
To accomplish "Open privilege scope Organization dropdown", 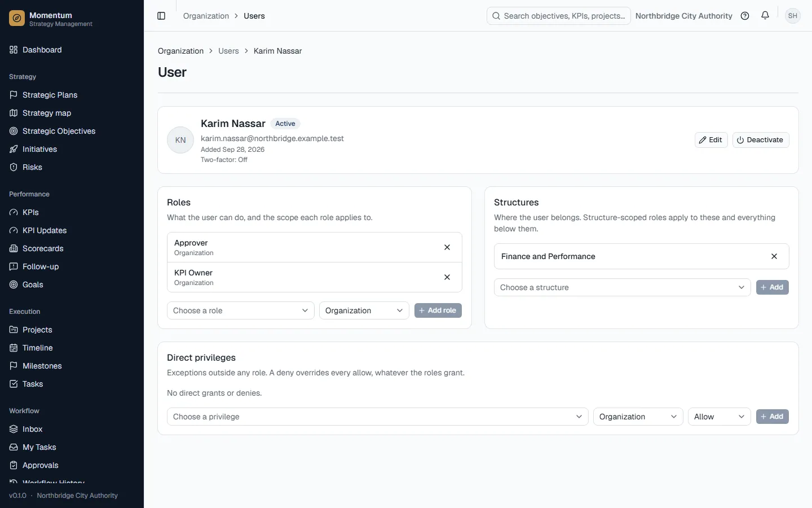I will (638, 417).
